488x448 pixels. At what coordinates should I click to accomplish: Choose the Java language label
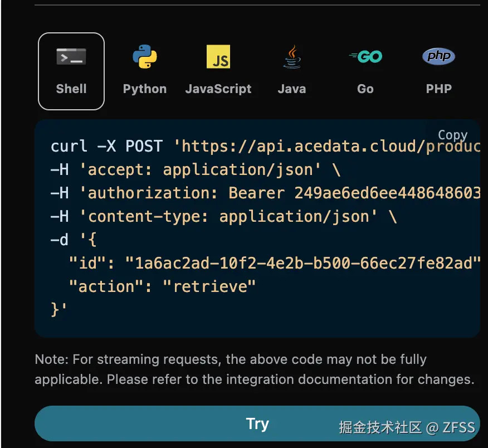[292, 89]
